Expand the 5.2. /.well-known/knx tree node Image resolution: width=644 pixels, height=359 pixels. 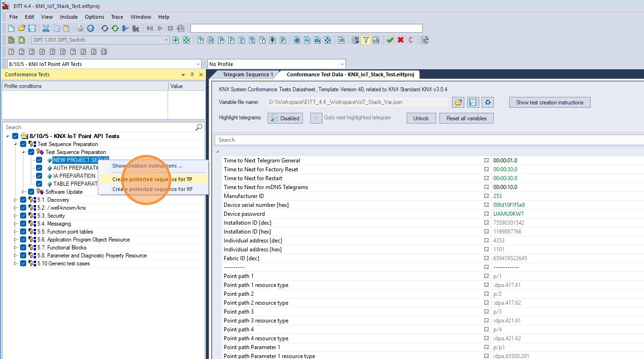click(x=15, y=208)
